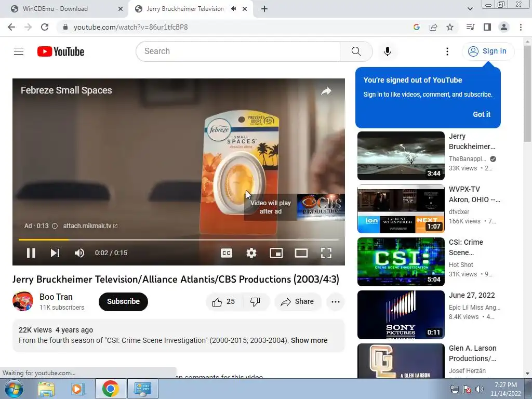Image resolution: width=532 pixels, height=399 pixels.
Task: Like the video with thumbs up
Action: click(223, 302)
